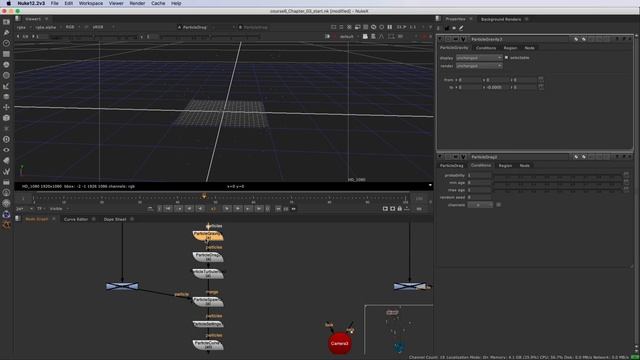Jump to the first frame
The height and width of the screenshot is (360, 640).
pos(168,209)
